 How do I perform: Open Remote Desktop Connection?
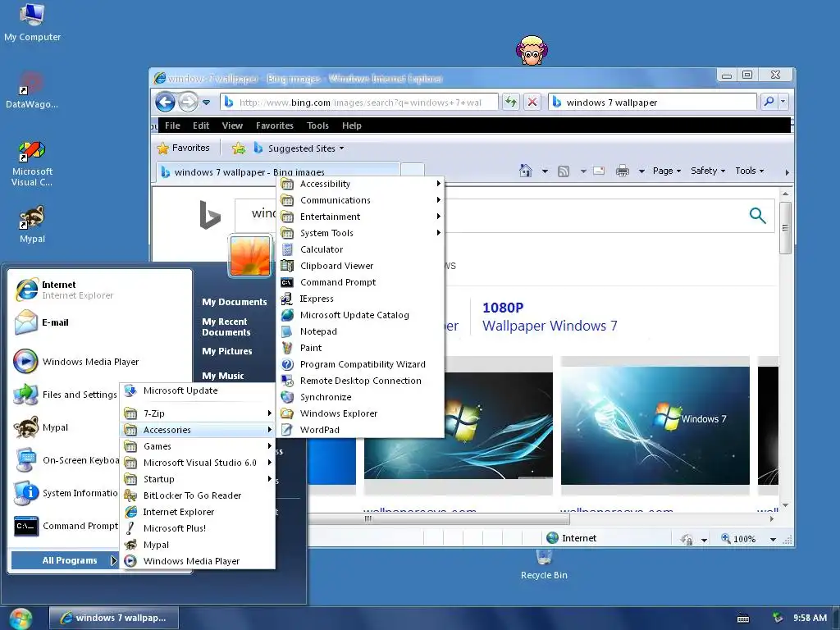click(361, 381)
